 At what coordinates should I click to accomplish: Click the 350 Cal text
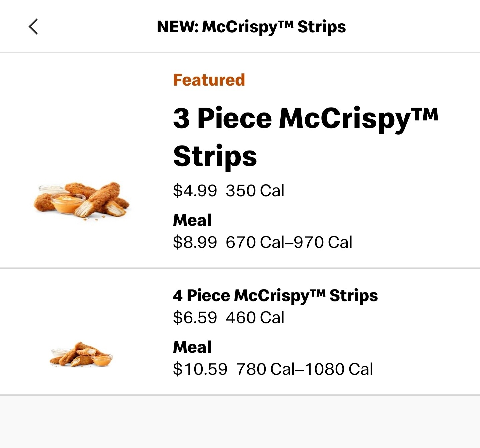[255, 191]
